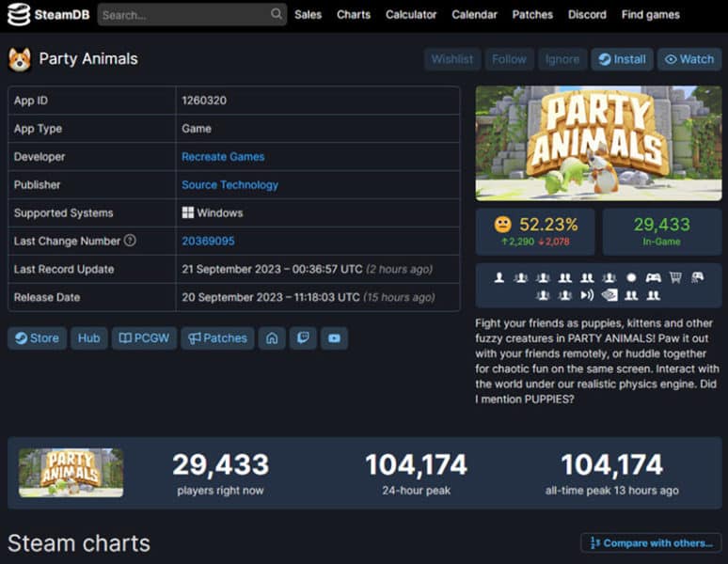Screen dimensions: 728x564
Task: Open the Patches button below the table
Action: tap(217, 338)
